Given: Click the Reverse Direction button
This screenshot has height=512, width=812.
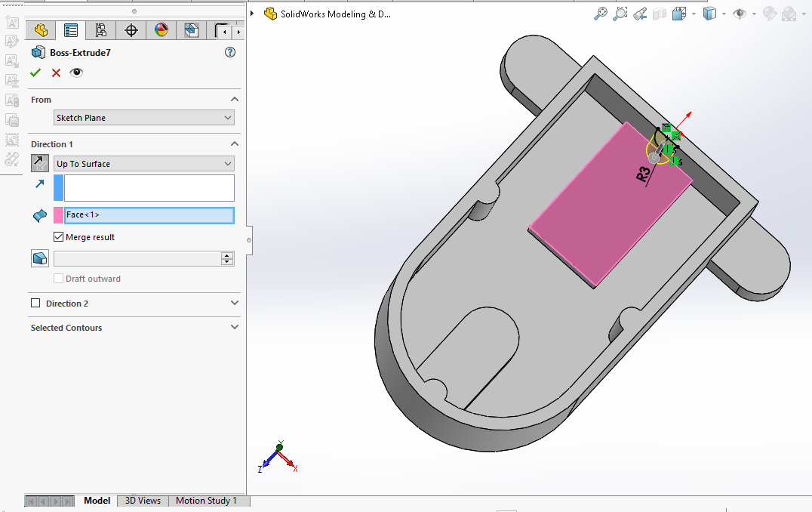Looking at the screenshot, I should tap(39, 163).
